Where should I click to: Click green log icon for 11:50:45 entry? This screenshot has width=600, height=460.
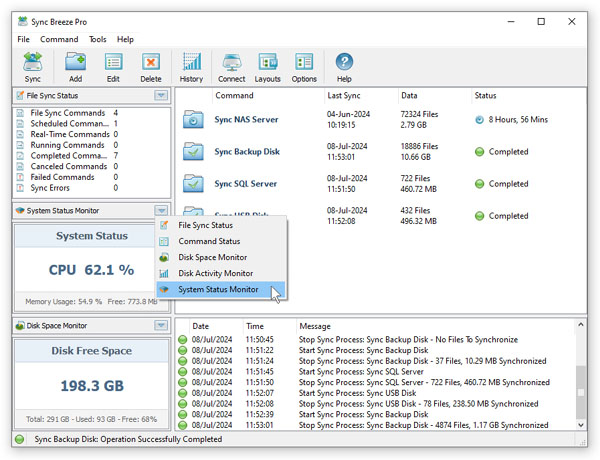coord(183,339)
